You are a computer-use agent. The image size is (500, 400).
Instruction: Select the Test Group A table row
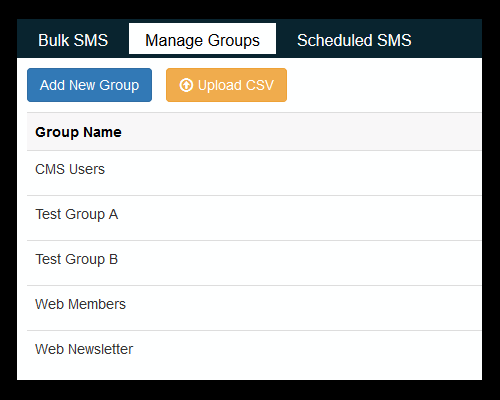coord(254,218)
